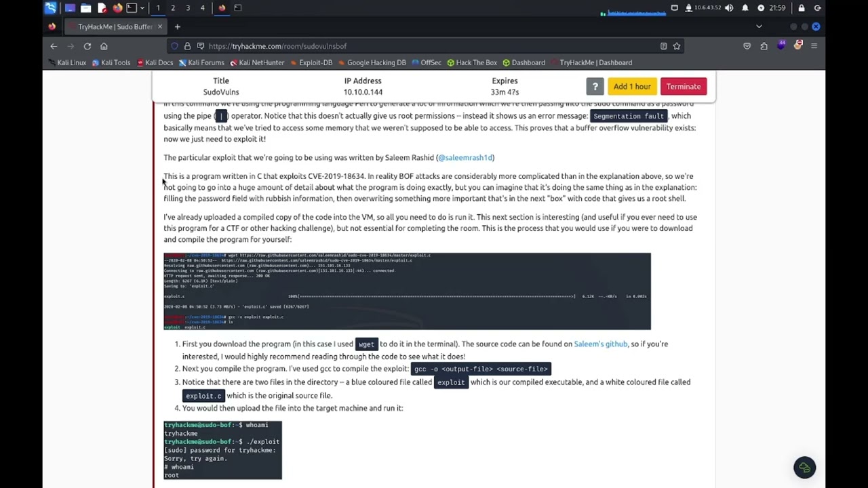Bookmark this page with the star

tap(676, 46)
